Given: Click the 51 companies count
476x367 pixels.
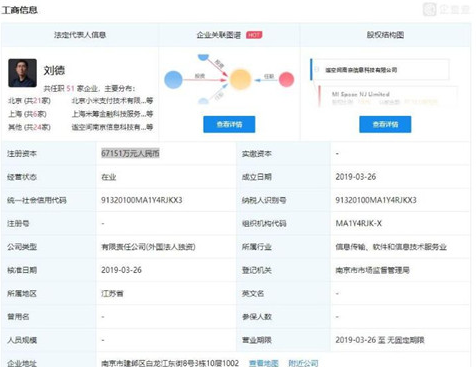Looking at the screenshot, I should click(x=70, y=89).
